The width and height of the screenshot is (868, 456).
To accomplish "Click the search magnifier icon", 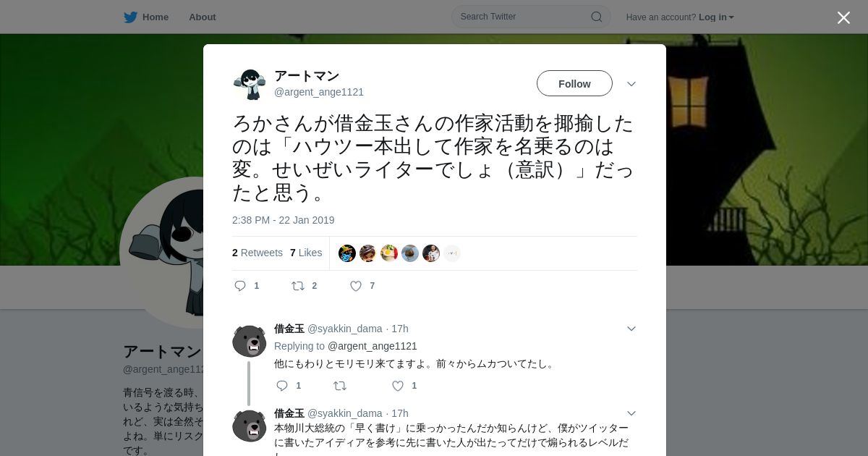I will coord(597,17).
